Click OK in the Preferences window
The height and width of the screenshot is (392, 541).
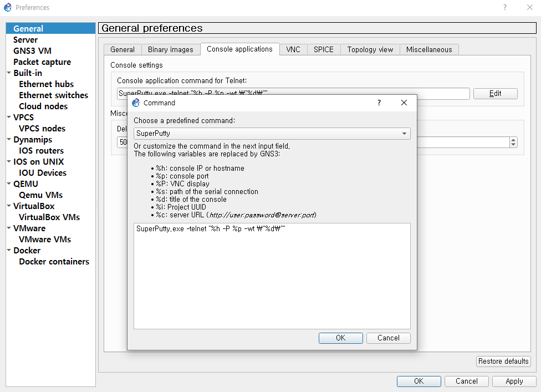click(418, 381)
